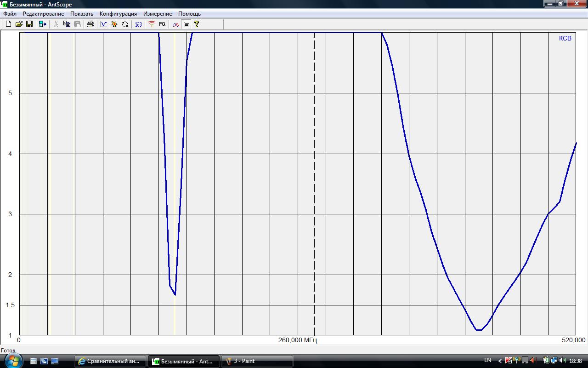Click the 260,000 МГц center frequency label

(x=298, y=340)
